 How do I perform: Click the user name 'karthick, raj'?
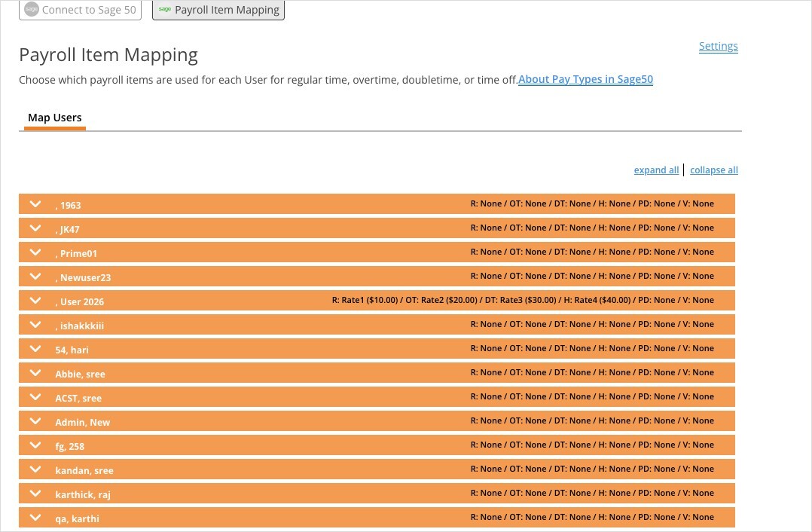pyautogui.click(x=83, y=495)
